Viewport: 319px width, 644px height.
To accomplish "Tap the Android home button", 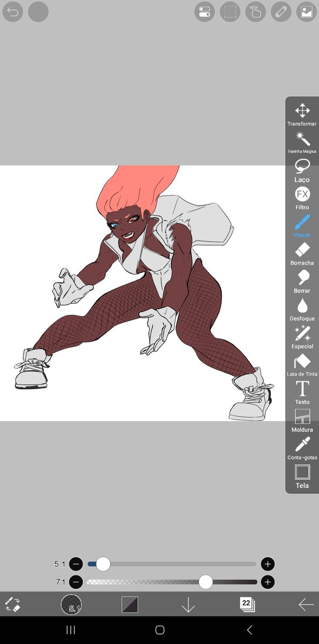I will 160,630.
